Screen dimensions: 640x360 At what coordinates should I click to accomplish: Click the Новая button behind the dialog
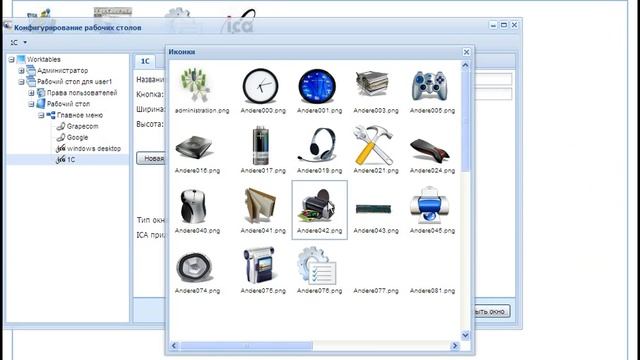(151, 158)
